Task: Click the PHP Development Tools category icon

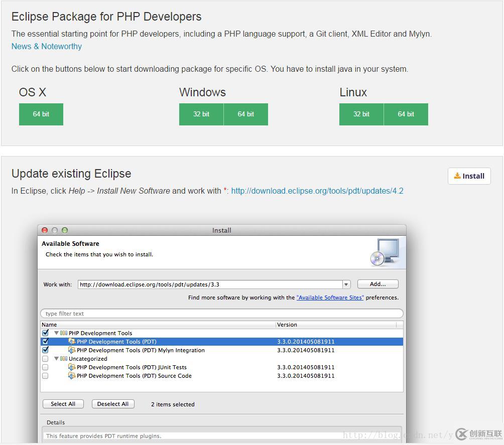Action: pyautogui.click(x=64, y=333)
